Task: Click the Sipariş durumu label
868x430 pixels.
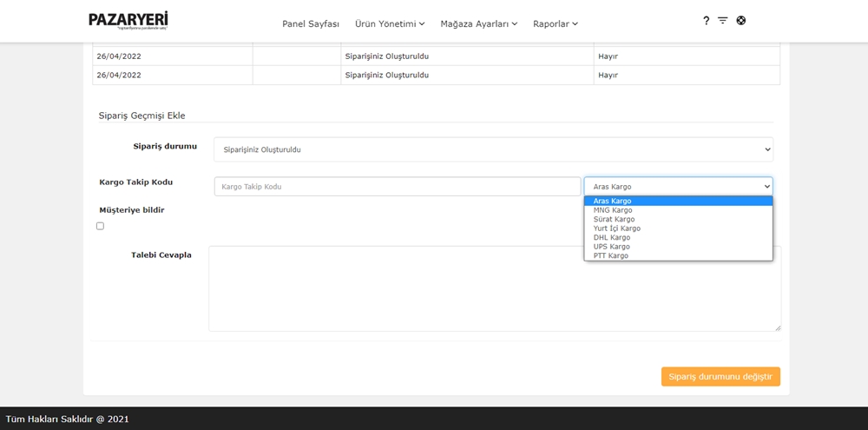Action: point(165,146)
